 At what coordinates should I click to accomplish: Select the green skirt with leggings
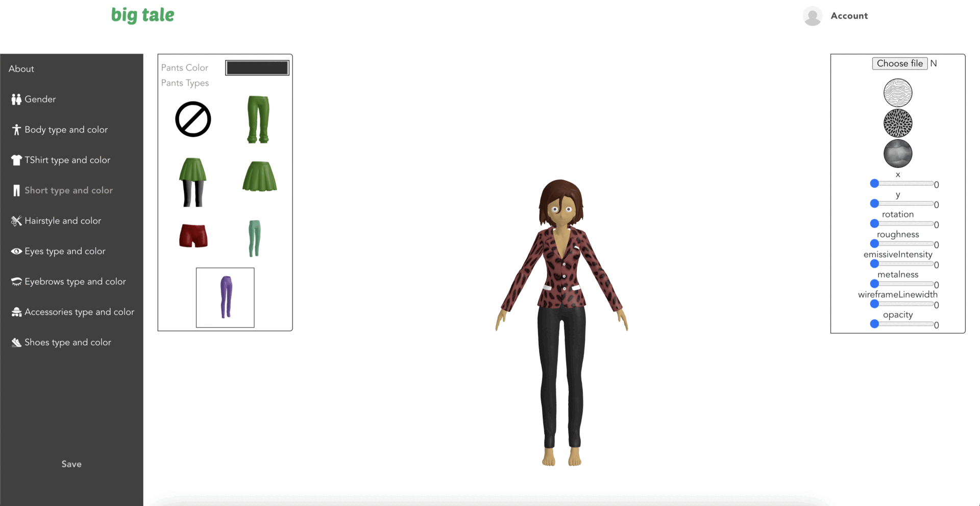pos(193,182)
